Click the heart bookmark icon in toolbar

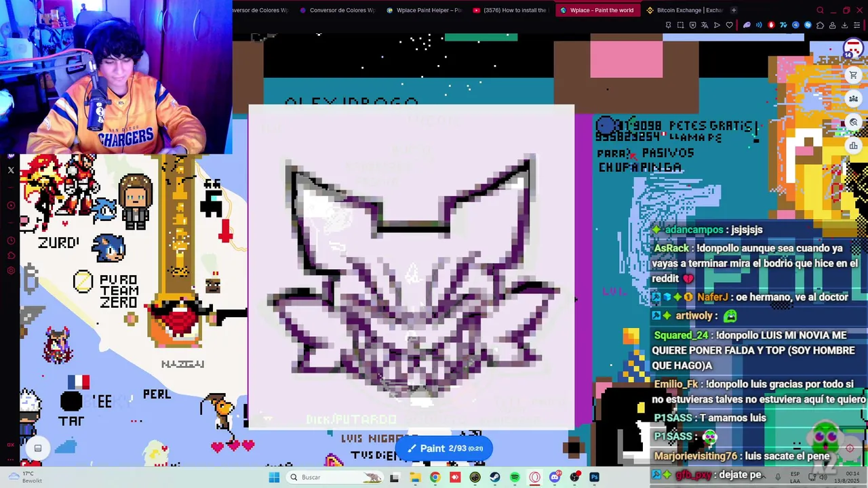[729, 25]
